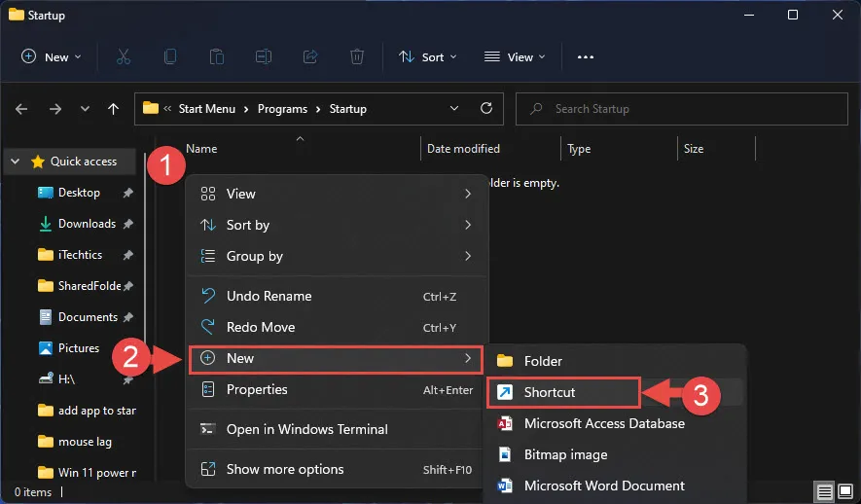The height and width of the screenshot is (504, 861).
Task: Click the Delete trash can icon
Action: click(x=357, y=57)
